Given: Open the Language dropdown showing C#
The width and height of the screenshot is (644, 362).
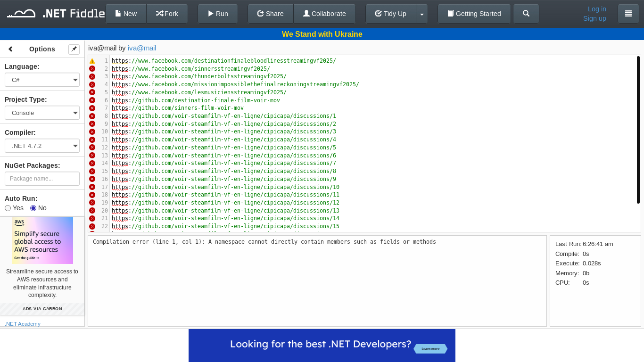Looking at the screenshot, I should point(42,80).
